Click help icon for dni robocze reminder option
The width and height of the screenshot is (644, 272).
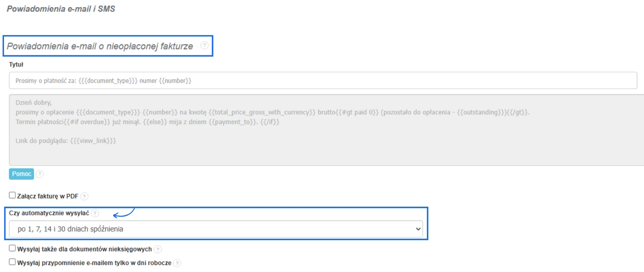coord(177,263)
